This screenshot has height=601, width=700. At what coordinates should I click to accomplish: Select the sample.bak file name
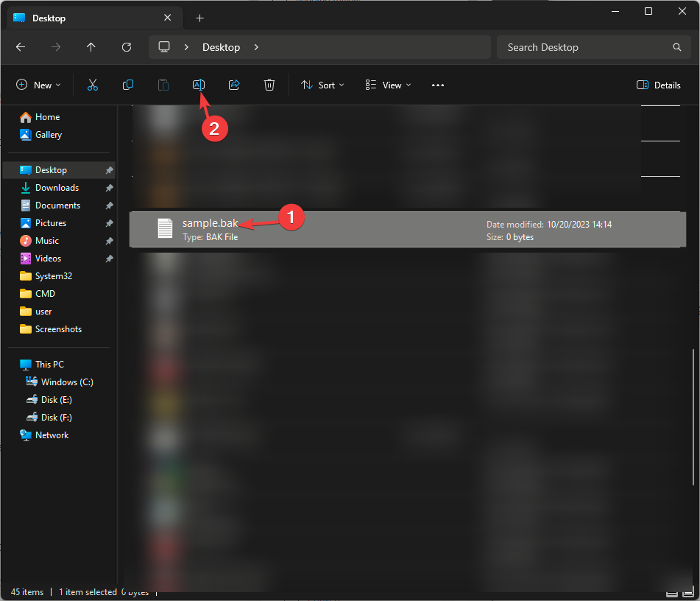click(210, 223)
